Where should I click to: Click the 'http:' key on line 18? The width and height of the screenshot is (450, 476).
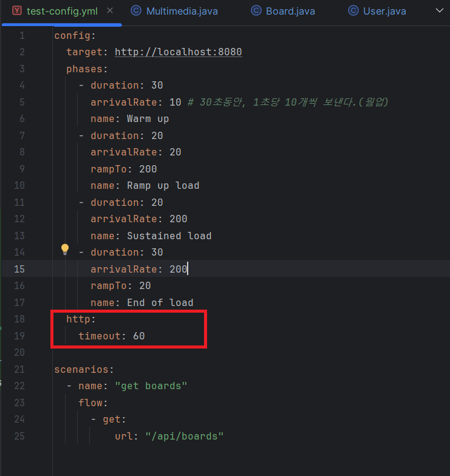click(x=81, y=319)
